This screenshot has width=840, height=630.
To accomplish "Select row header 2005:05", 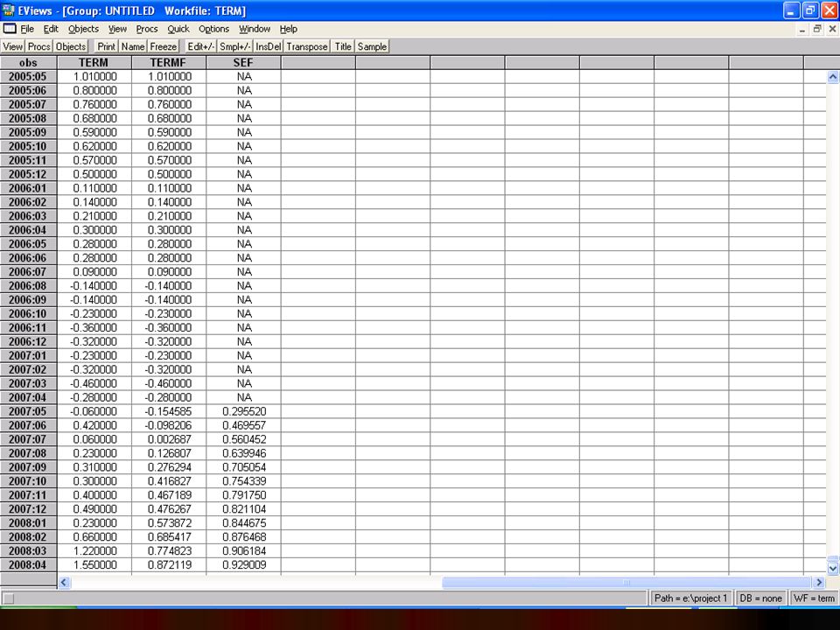I will pyautogui.click(x=28, y=77).
